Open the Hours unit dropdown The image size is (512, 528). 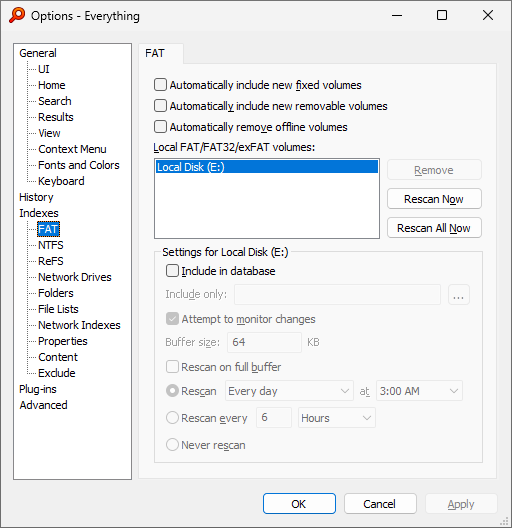point(337,418)
